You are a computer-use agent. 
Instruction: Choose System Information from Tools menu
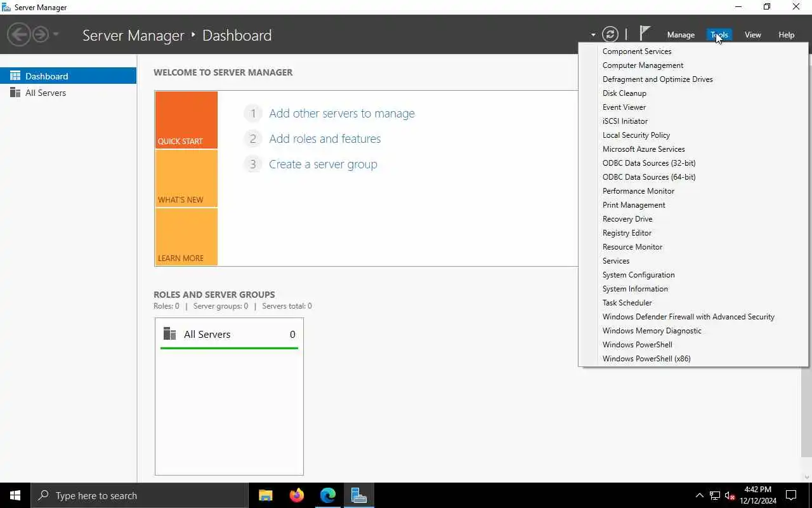point(693,289)
